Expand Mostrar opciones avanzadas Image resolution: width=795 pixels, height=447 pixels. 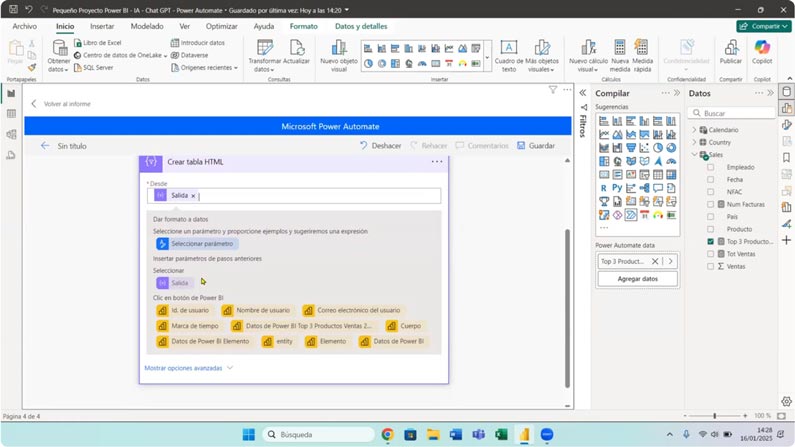click(188, 368)
